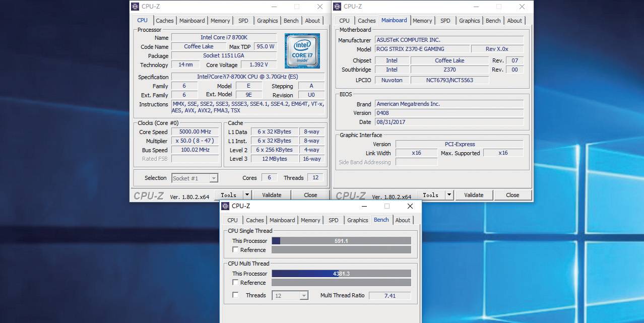The image size is (644, 323).
Task: Click the CPU-Z title icon of the CPU window
Action: click(x=135, y=7)
